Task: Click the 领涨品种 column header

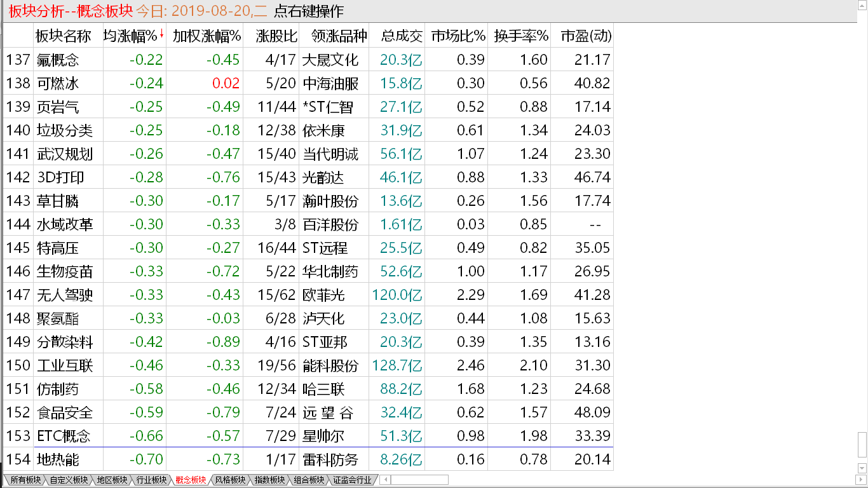Action: tap(339, 36)
